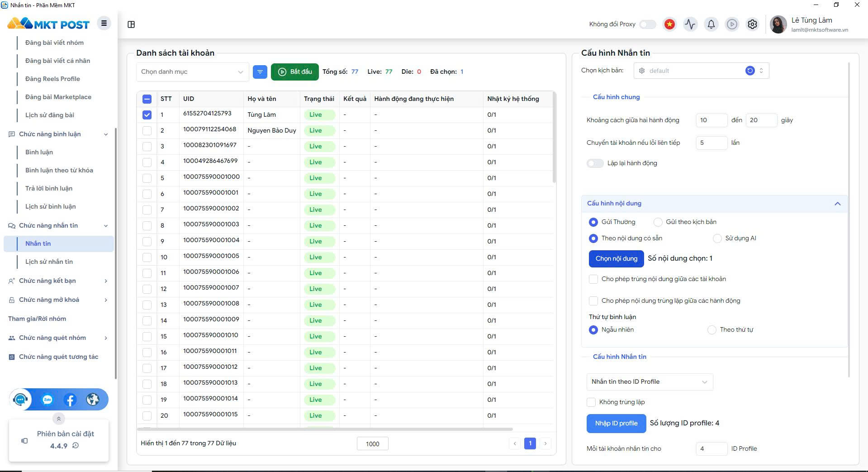Open the live chat support icon
868x472 pixels.
pyautogui.click(x=21, y=400)
